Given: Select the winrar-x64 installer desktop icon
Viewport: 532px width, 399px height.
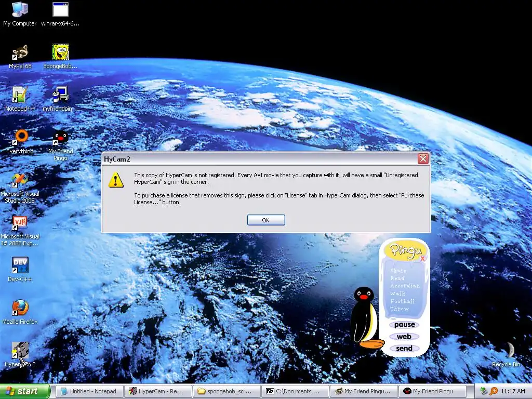Looking at the screenshot, I should coord(60,15).
